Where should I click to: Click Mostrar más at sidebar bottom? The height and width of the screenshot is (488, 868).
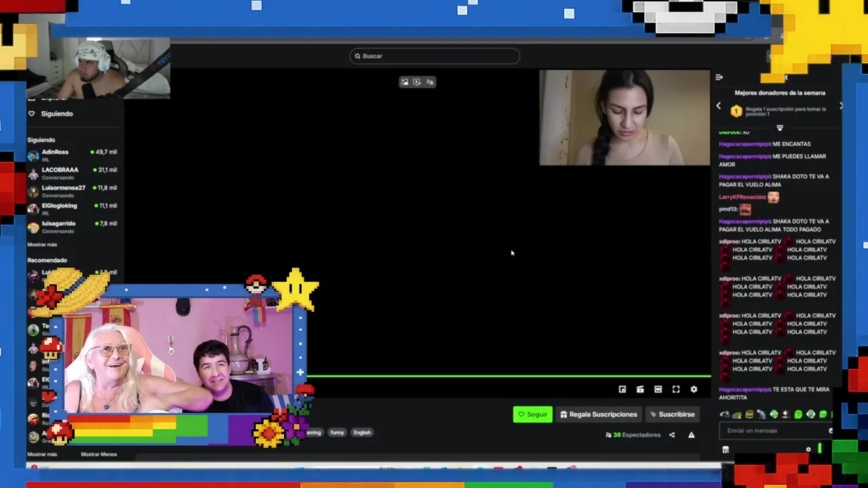42,454
